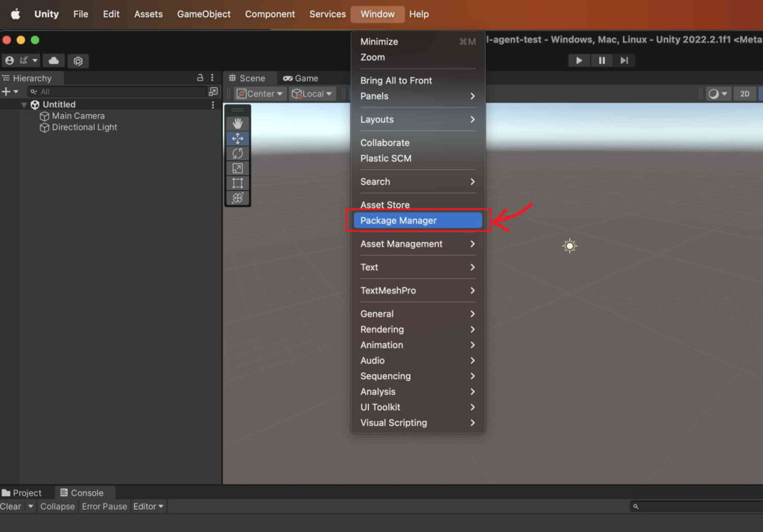Open the Unity application menu

tap(47, 14)
